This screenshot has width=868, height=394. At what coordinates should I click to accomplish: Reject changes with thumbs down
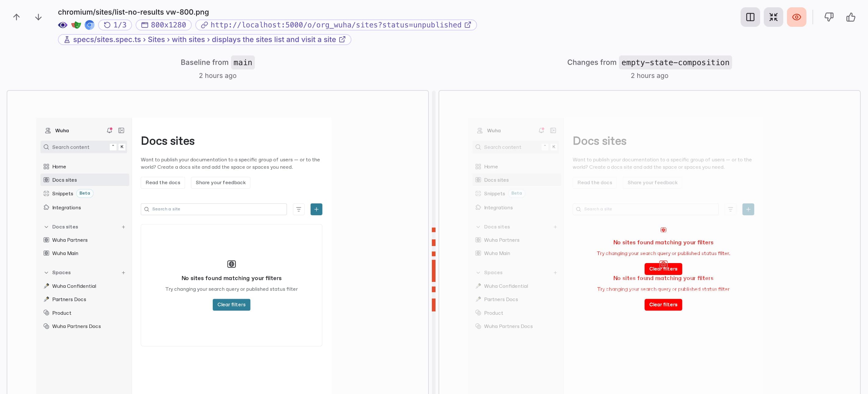coord(829,17)
